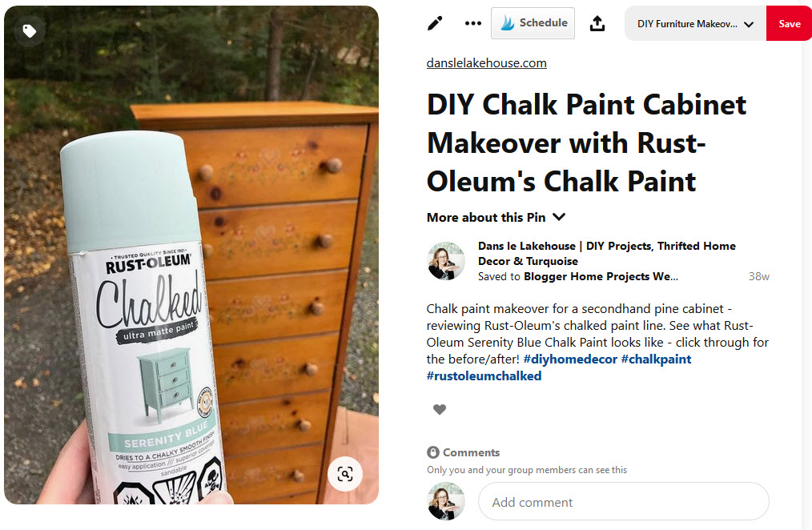
Task: Click the #diyhomedecor hashtag
Action: point(570,359)
